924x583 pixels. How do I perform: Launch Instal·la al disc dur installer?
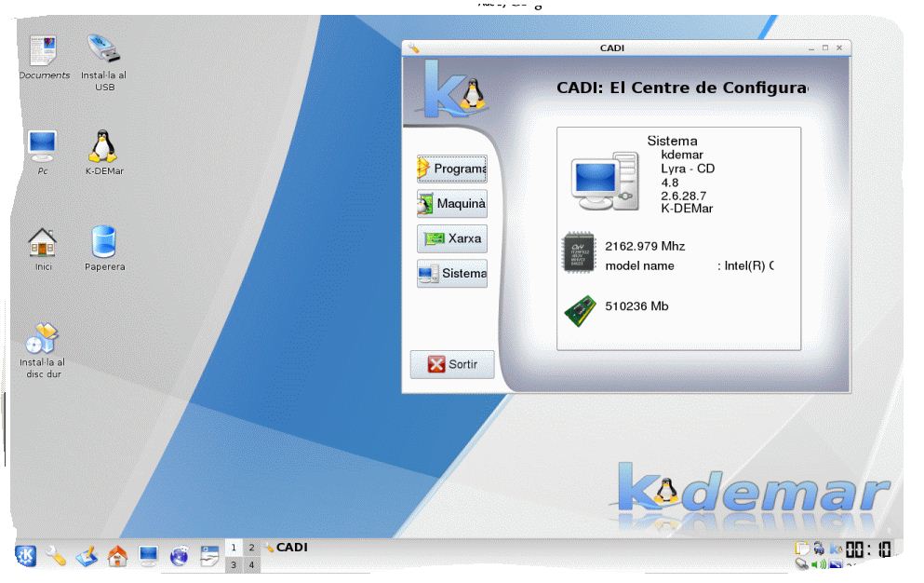[x=42, y=338]
